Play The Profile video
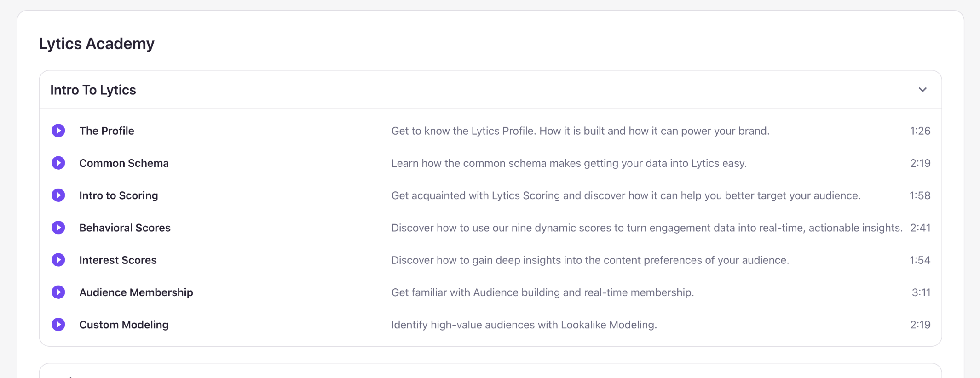Screen dimensions: 980x378 point(58,131)
